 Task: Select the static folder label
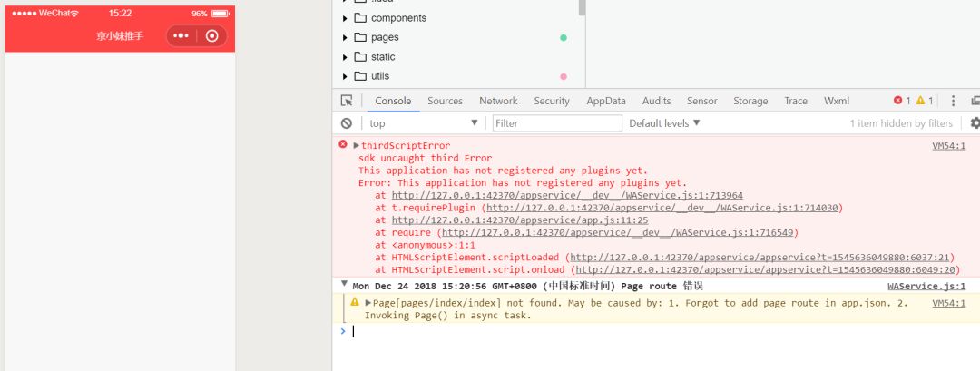(x=383, y=57)
